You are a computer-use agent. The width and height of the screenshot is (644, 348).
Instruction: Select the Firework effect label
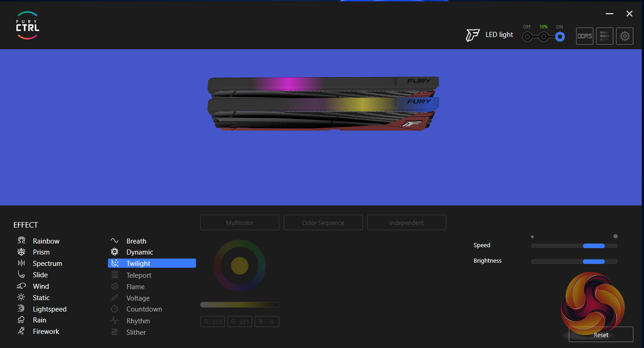pos(46,332)
